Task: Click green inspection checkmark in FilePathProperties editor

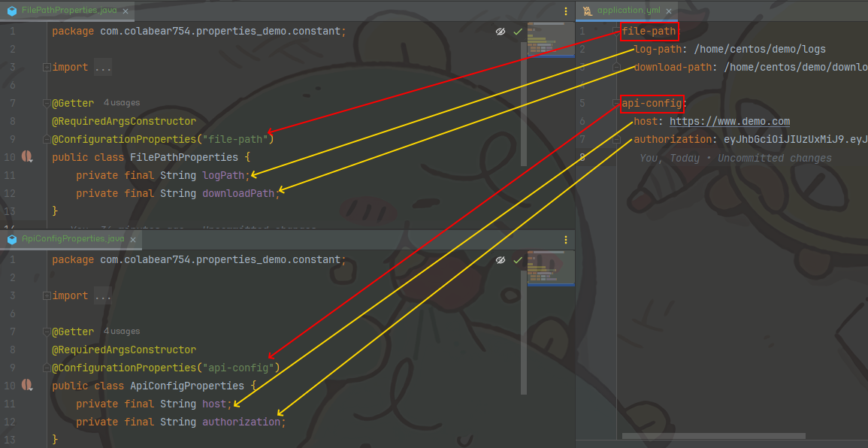Action: pos(518,32)
